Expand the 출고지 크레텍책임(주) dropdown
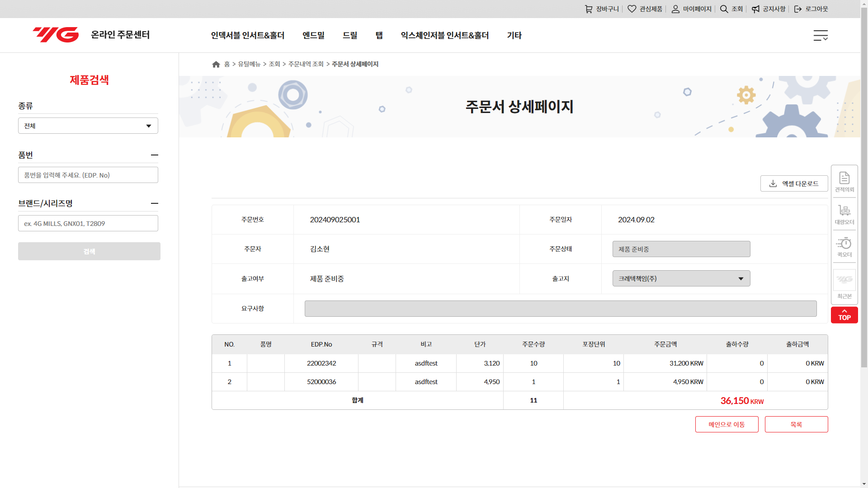The height and width of the screenshot is (488, 868). [x=681, y=278]
